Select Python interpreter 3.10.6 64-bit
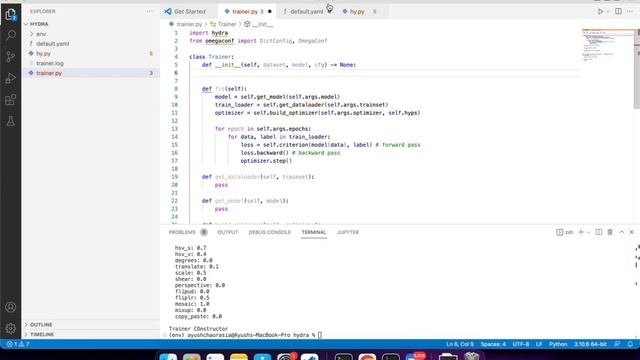The image size is (640, 360). point(590,344)
